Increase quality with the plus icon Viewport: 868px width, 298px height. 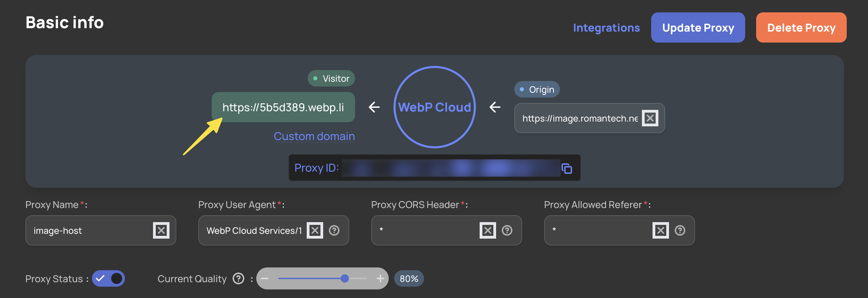pyautogui.click(x=380, y=278)
